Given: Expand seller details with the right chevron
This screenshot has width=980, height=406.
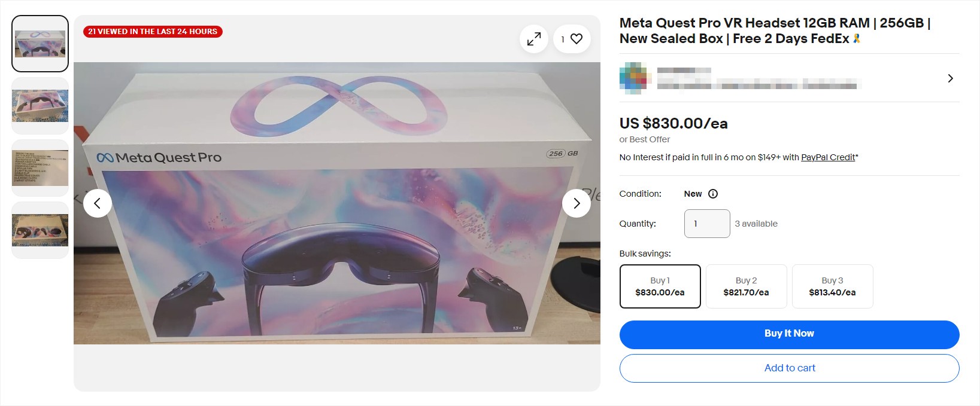Looking at the screenshot, I should [x=950, y=78].
